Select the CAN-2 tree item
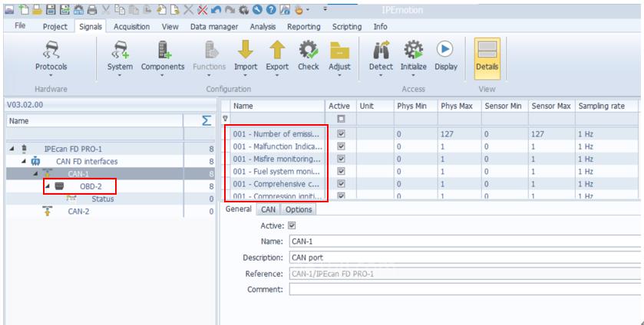 (79, 212)
